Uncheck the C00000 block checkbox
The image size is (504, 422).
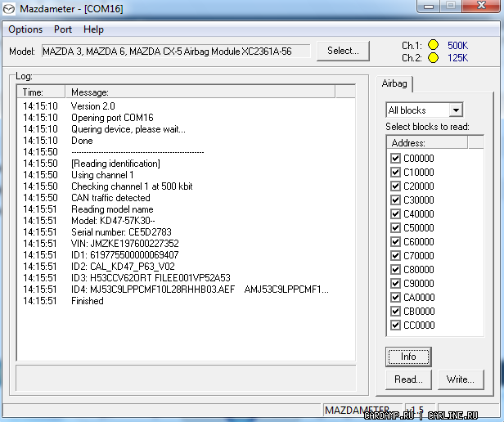coord(395,159)
